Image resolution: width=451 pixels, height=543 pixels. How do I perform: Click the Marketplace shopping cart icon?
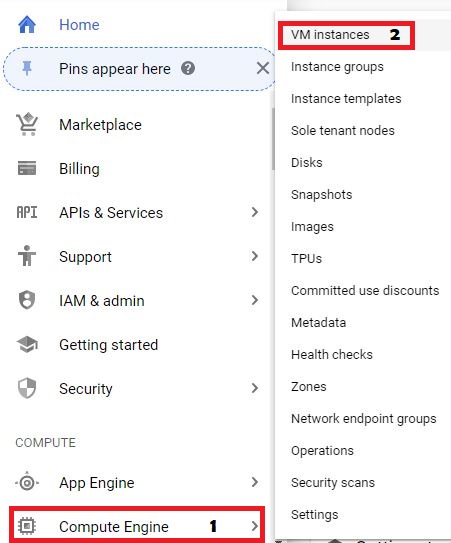(x=27, y=124)
